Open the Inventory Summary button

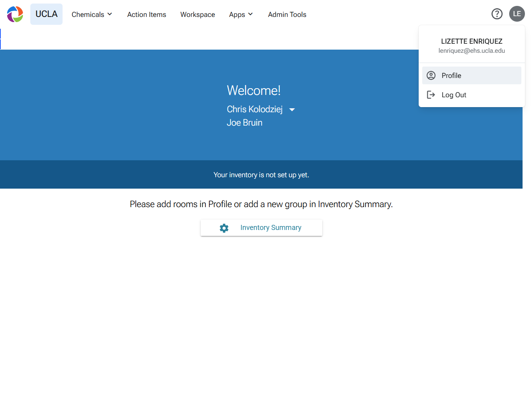(261, 228)
